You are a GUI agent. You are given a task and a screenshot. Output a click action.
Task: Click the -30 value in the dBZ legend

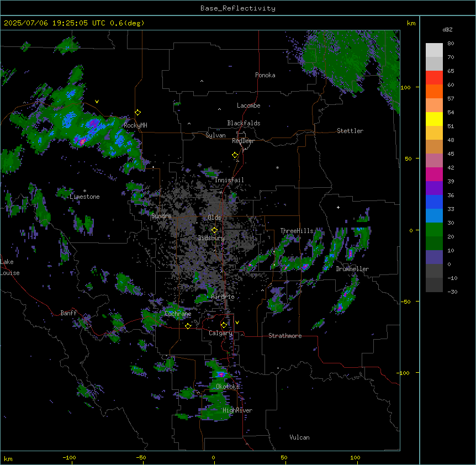point(452,292)
